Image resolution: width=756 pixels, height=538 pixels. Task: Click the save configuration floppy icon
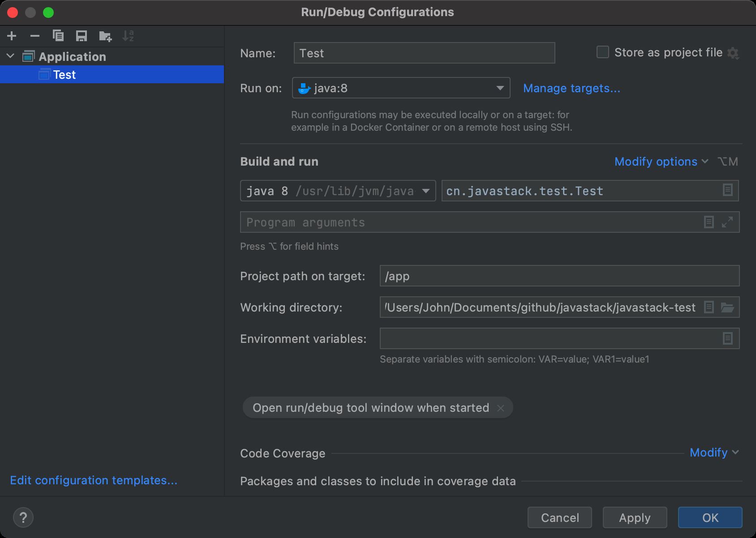pyautogui.click(x=82, y=36)
